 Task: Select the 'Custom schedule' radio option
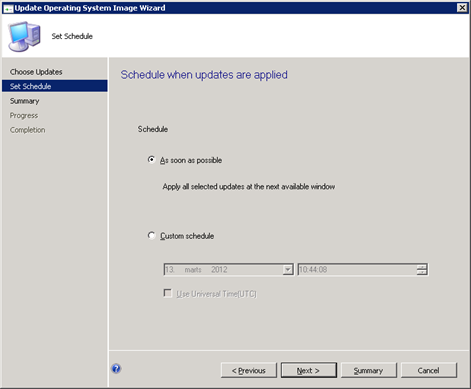151,235
